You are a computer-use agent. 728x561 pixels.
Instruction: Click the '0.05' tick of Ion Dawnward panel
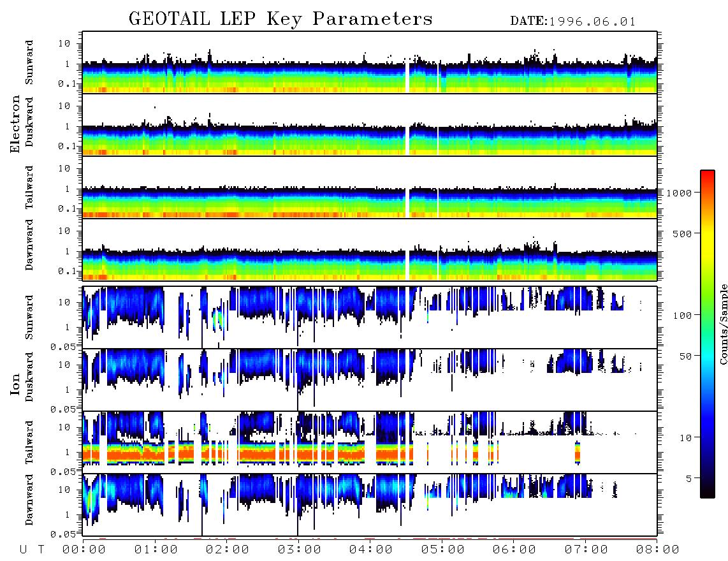pyautogui.click(x=62, y=534)
